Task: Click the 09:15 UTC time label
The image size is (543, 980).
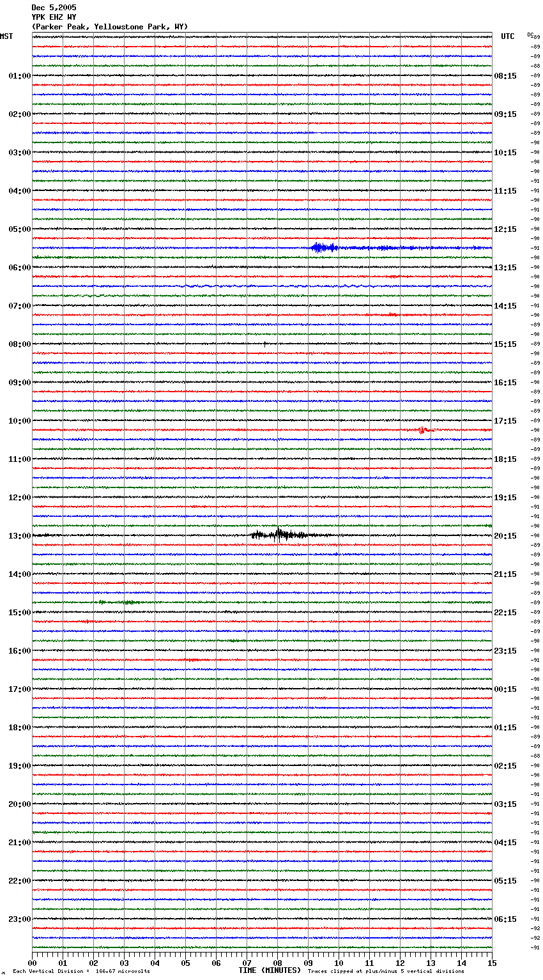Action: tap(505, 114)
